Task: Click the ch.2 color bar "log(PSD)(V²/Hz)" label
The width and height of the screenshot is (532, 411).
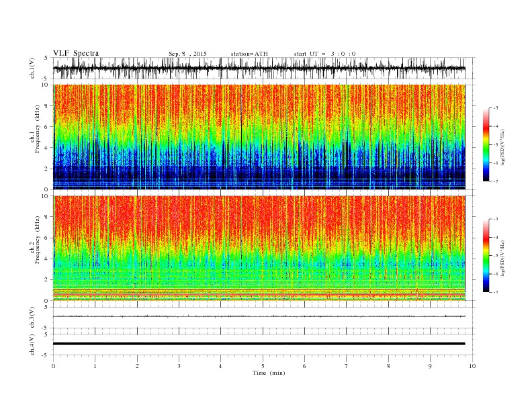Action: (503, 258)
